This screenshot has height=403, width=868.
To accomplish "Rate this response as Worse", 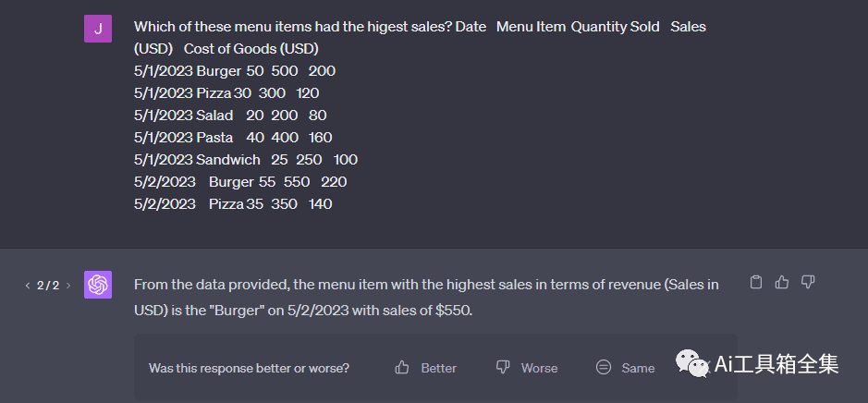I will point(527,368).
